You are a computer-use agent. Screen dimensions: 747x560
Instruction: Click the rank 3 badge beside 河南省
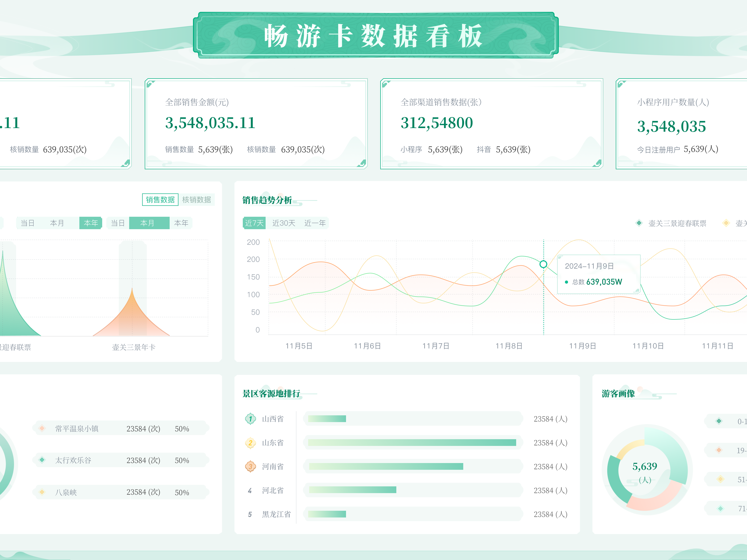[250, 466]
